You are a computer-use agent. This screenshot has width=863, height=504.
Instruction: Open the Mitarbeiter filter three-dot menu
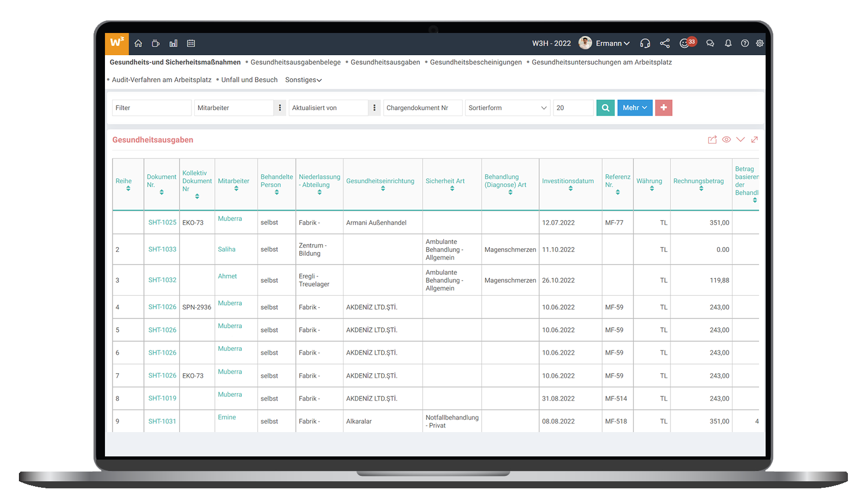(280, 108)
